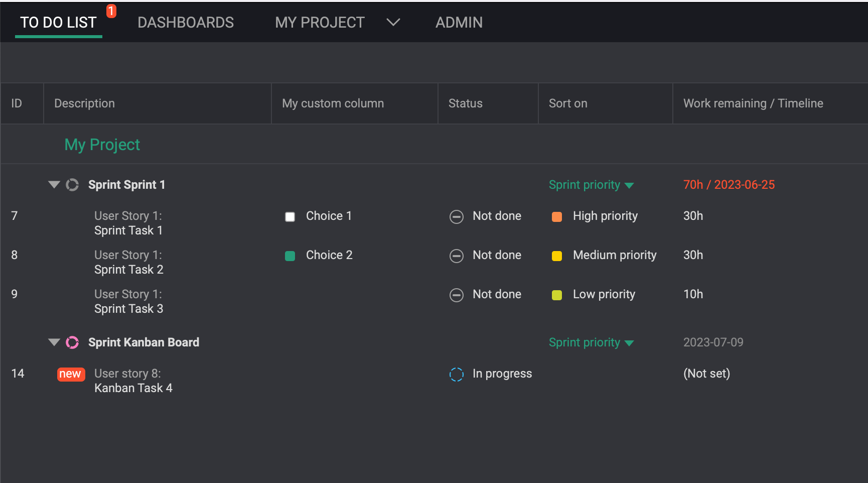Screen dimensions: 868x483
Task: Open the My Project dropdown chevron
Action: coord(393,22)
